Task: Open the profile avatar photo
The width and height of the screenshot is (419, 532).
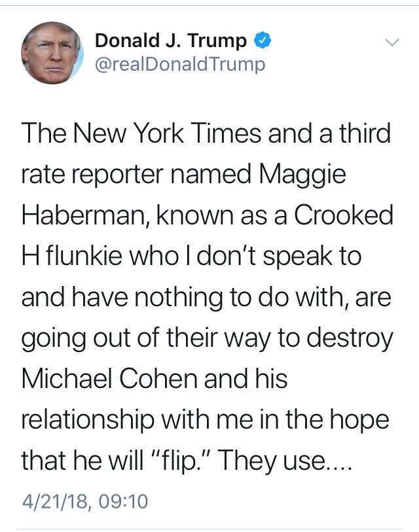Action: [x=52, y=52]
